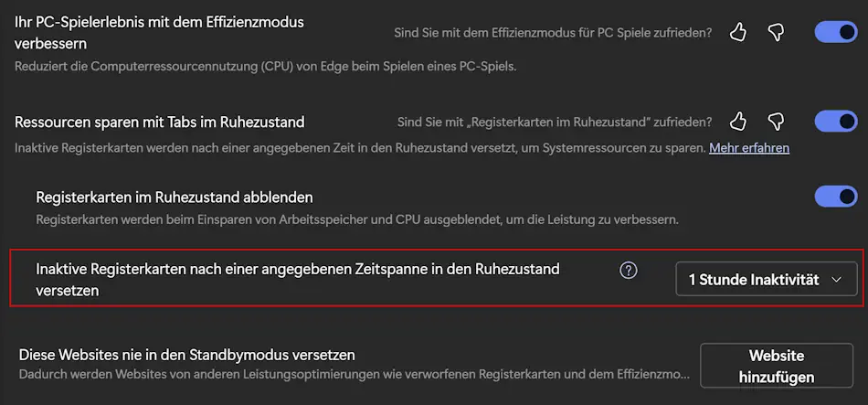The width and height of the screenshot is (868, 405).
Task: Toggle "Registerkarten im Ruhezustand abblenden" off
Action: [x=836, y=197]
